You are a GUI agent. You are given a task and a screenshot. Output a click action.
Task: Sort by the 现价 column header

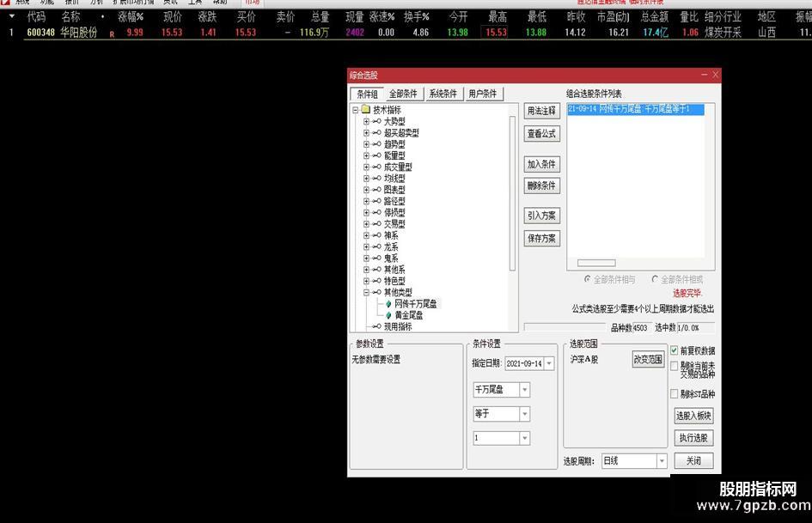(x=173, y=16)
